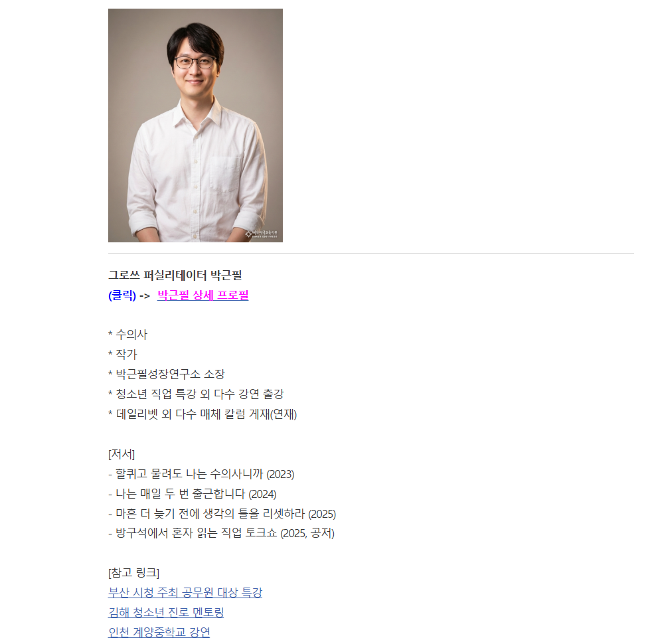Viewport: 650px width, 644px height.
Task: Click the heading 그로쓰 퍼실리테이터 박근필
Action: point(175,275)
